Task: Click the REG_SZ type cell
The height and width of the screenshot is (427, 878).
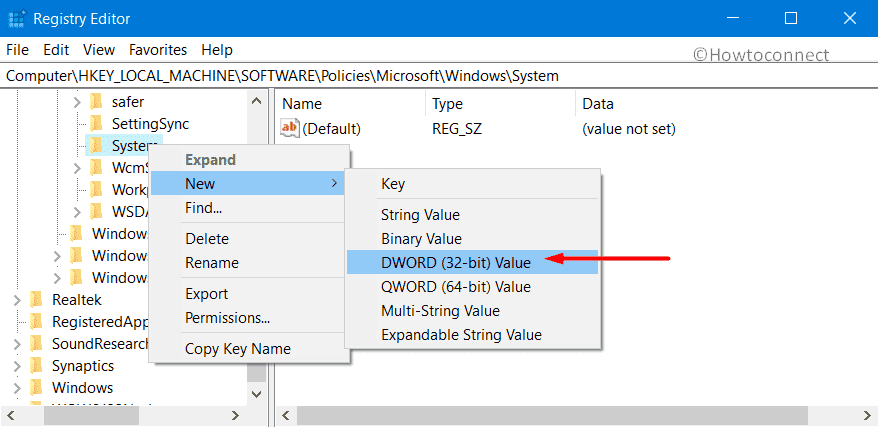Action: (x=457, y=129)
